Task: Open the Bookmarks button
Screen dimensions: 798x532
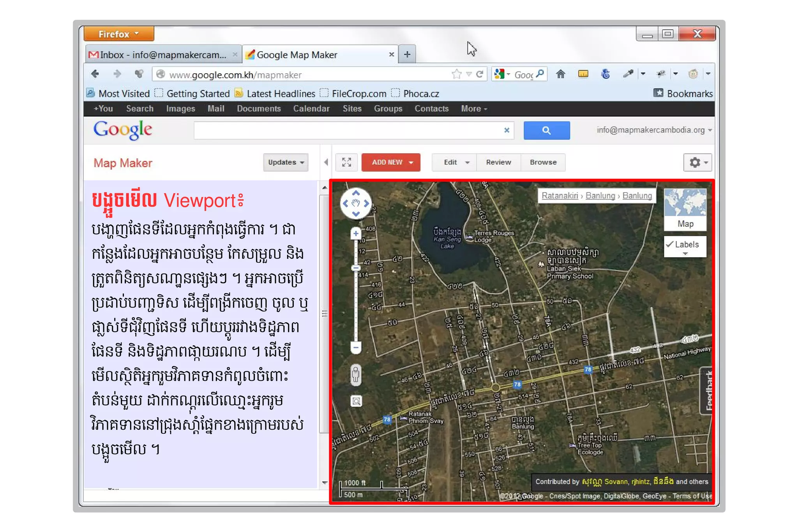Action: tap(683, 94)
